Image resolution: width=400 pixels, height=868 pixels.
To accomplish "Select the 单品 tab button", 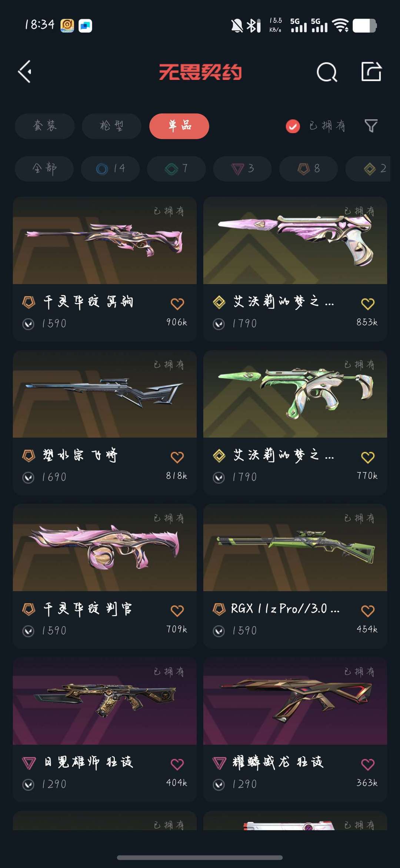I will click(x=179, y=126).
